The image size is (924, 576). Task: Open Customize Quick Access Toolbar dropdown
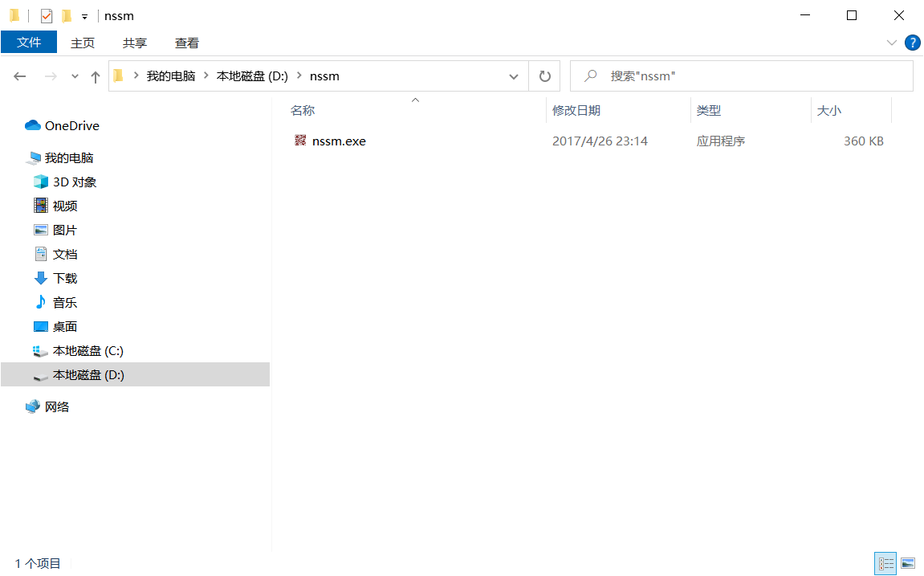click(85, 17)
